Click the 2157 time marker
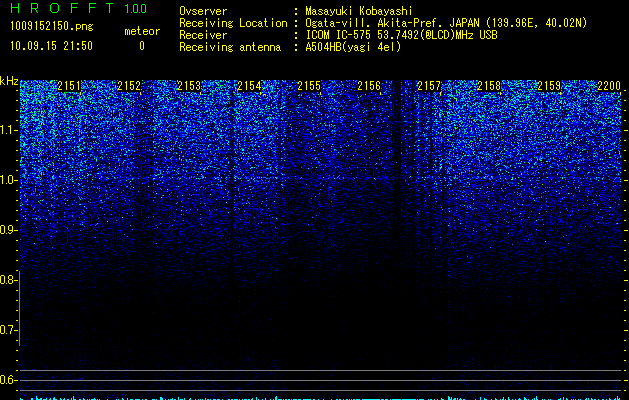629x400 pixels. tap(429, 86)
